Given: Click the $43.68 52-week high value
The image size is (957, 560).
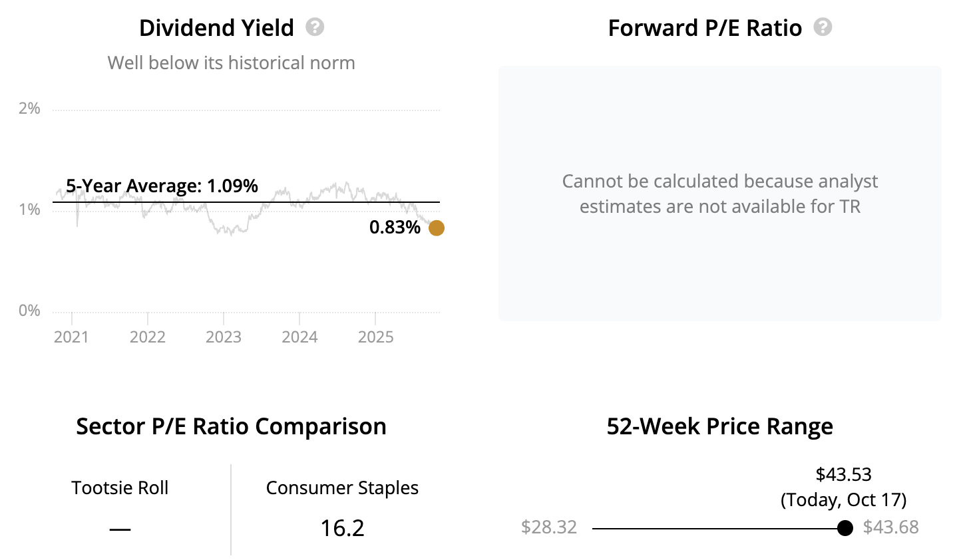Looking at the screenshot, I should point(890,527).
